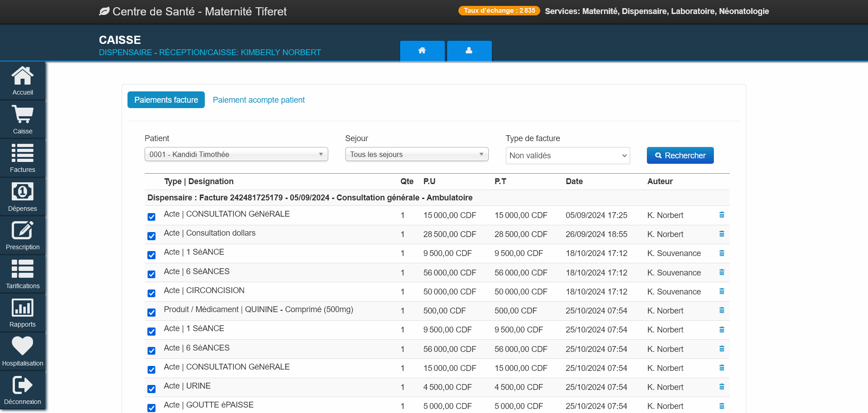Uncheck the URINE checkbox
This screenshot has width=868, height=413.
click(151, 389)
